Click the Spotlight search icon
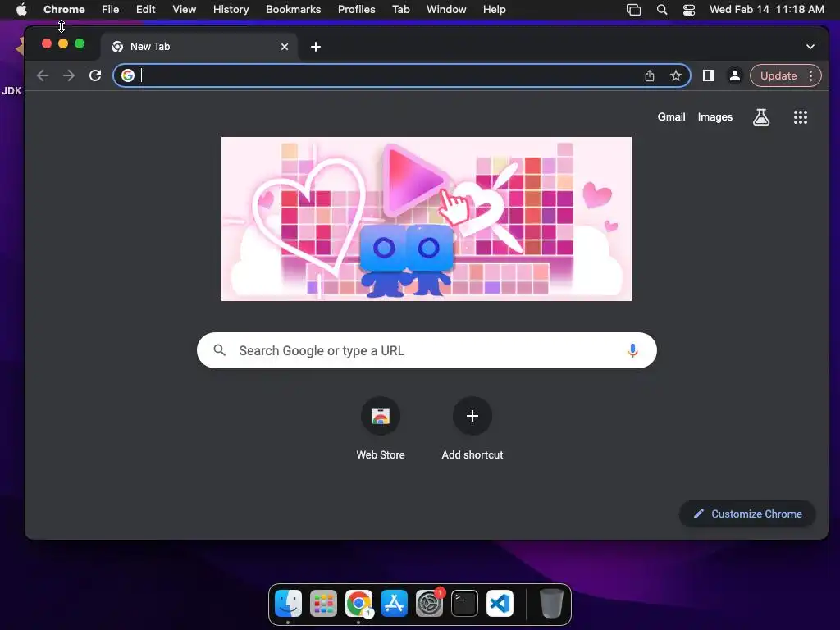This screenshot has height=630, width=840. pyautogui.click(x=662, y=9)
